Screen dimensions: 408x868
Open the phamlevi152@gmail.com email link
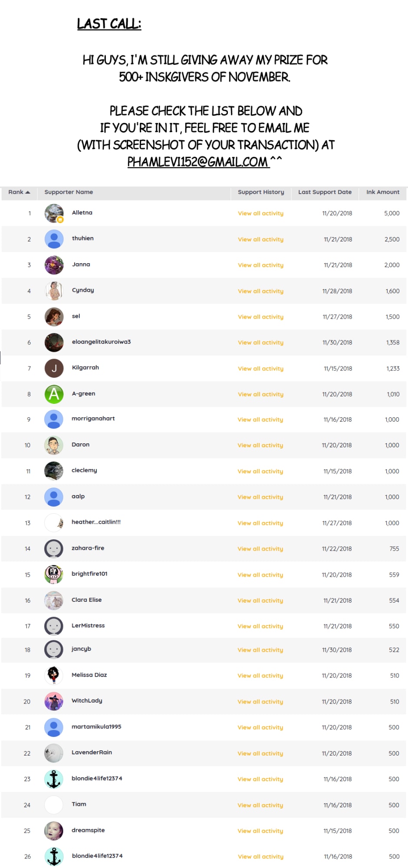(197, 162)
